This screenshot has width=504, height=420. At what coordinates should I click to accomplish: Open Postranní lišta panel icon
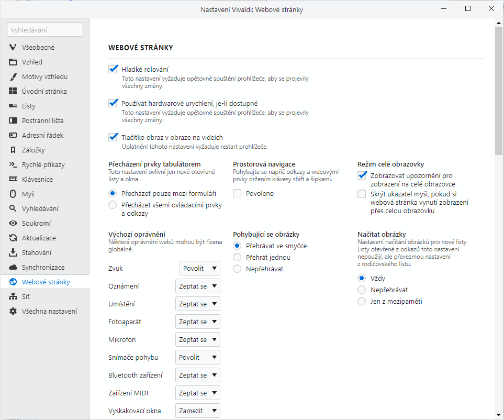point(13,120)
